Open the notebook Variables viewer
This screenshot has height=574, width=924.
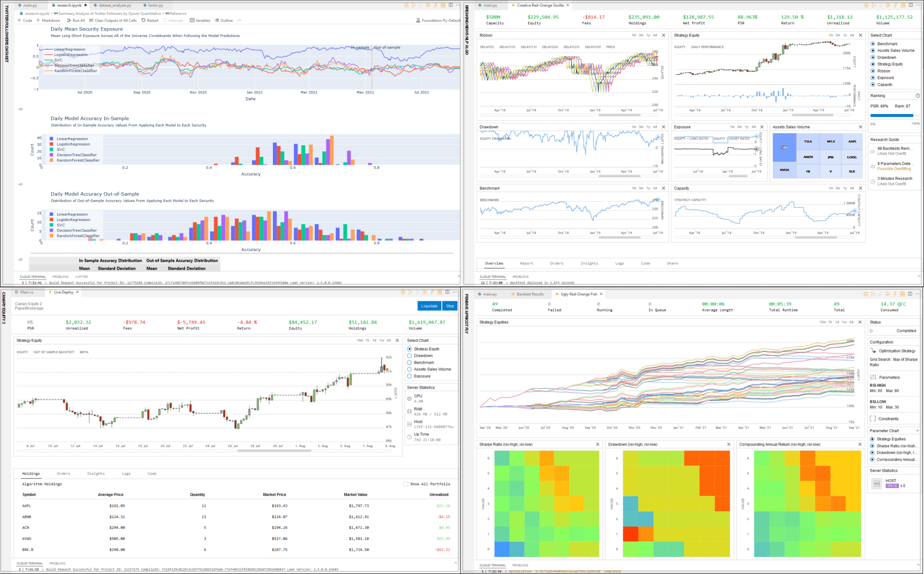coord(200,20)
